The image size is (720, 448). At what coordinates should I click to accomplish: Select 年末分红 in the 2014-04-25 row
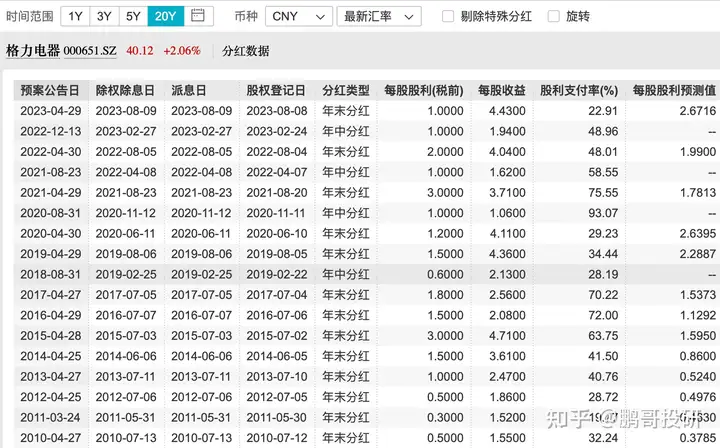[x=346, y=356]
